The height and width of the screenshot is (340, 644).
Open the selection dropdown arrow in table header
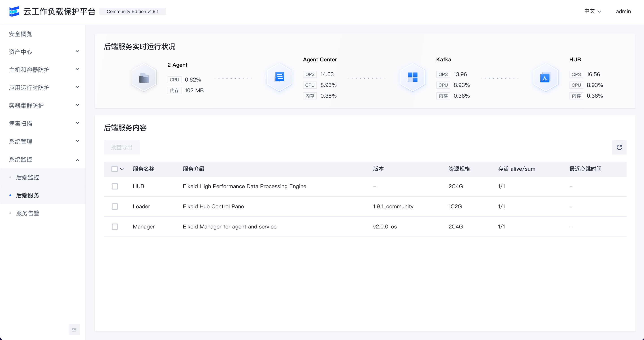click(122, 169)
